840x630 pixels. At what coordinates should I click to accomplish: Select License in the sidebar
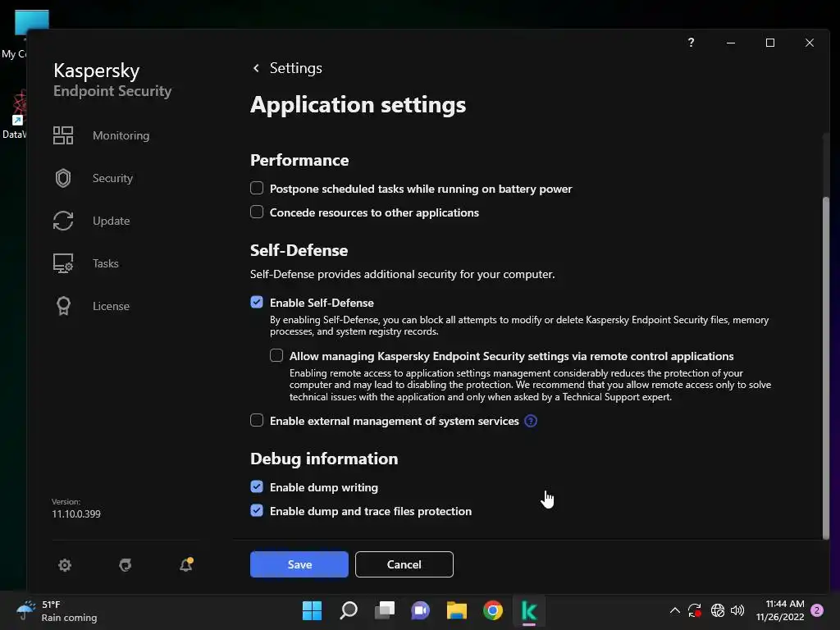pos(111,306)
